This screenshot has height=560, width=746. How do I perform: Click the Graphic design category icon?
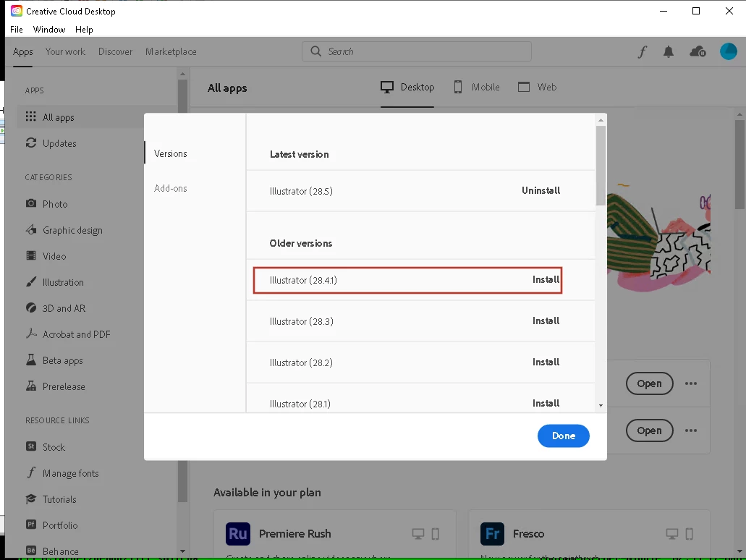click(x=31, y=229)
